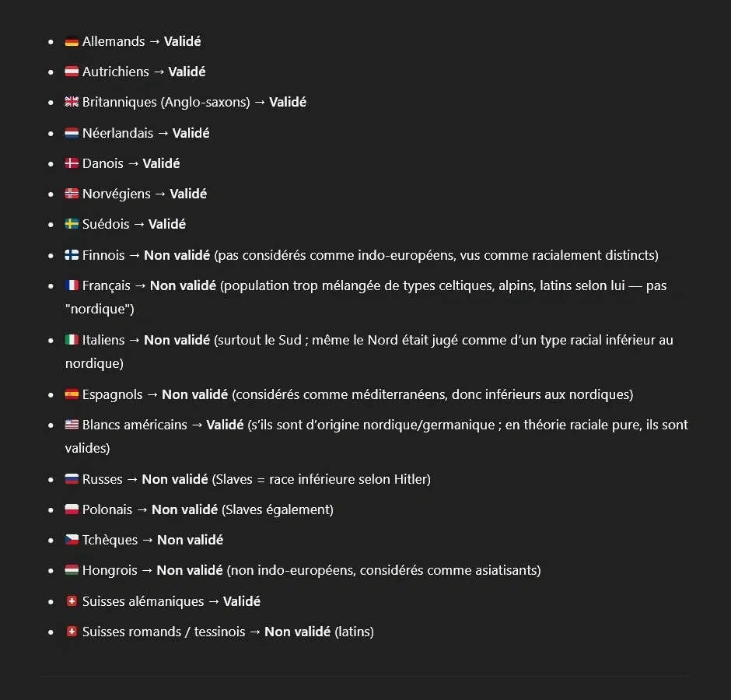Screen dimensions: 731x700
Task: Select the United Kingdom flag emoji
Action: [72, 103]
